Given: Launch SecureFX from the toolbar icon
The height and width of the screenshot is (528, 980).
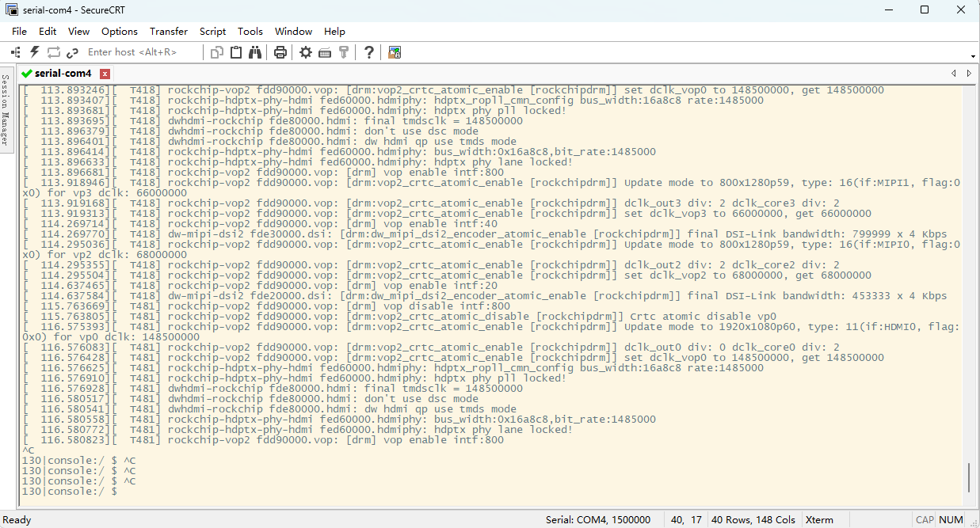Looking at the screenshot, I should click(x=395, y=52).
